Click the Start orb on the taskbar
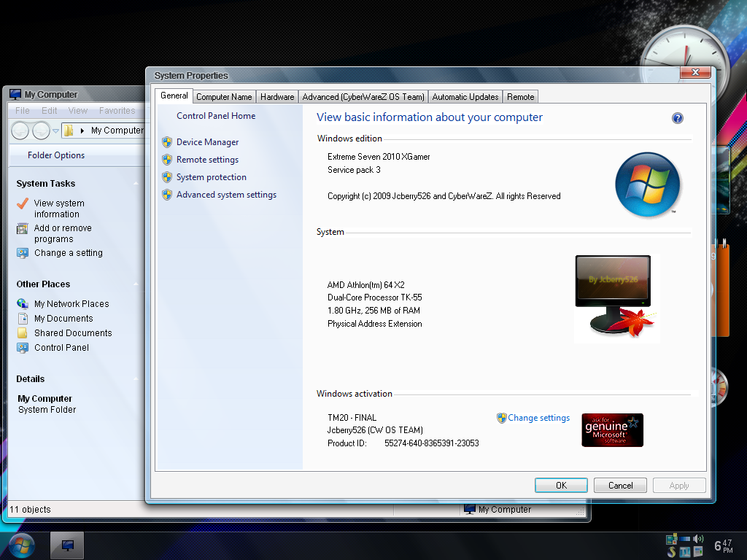 coord(21,545)
